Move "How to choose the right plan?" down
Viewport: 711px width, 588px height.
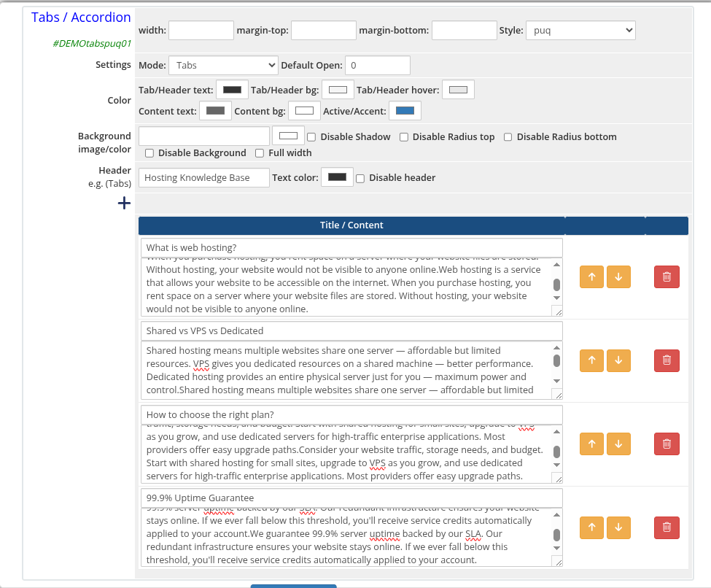pos(618,444)
